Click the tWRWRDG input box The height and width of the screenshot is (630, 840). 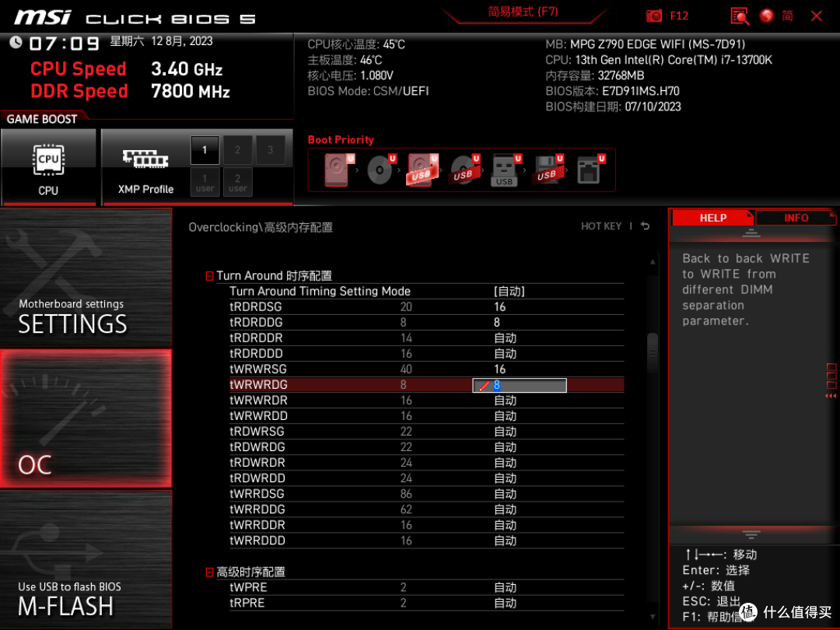click(x=519, y=385)
